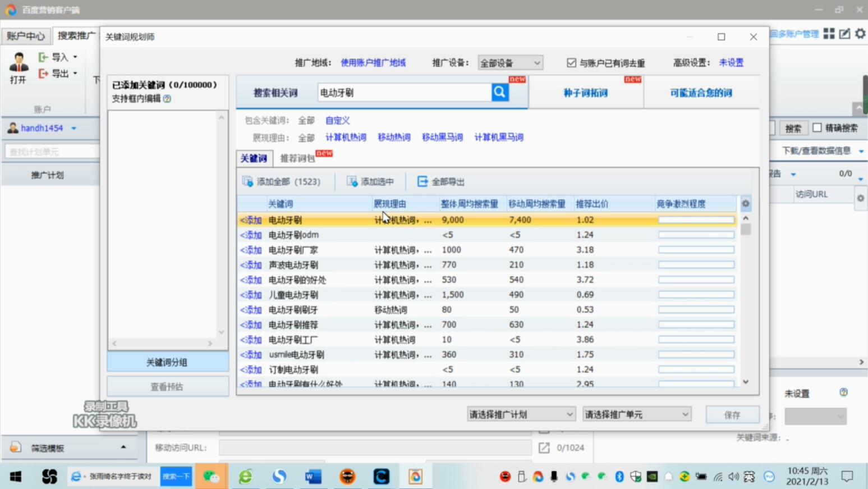Expand the 推广设备 全部设备 dropdown

510,63
